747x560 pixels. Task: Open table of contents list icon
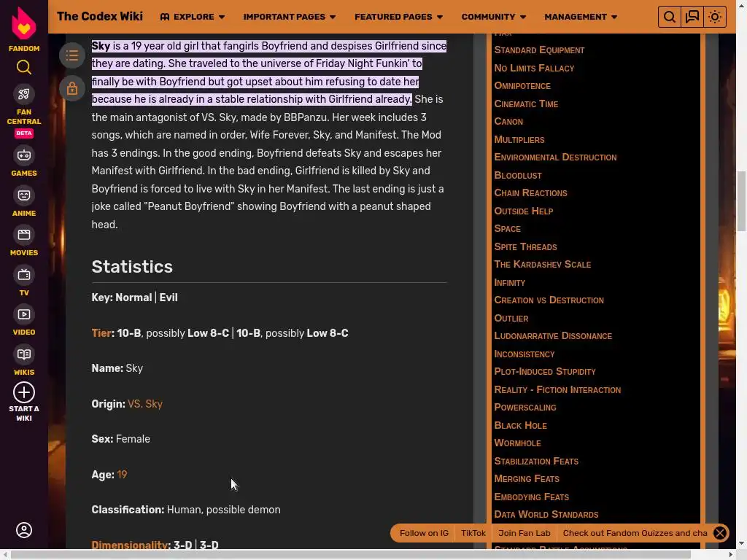pos(72,55)
